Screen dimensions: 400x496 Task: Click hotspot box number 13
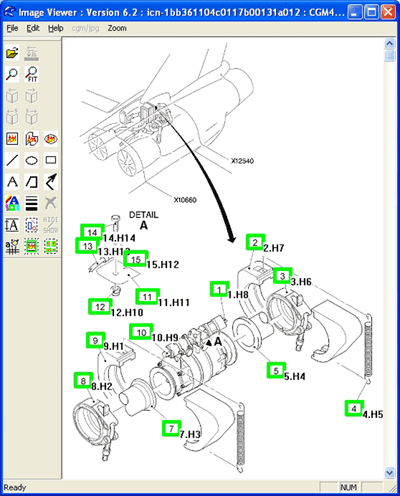[87, 246]
